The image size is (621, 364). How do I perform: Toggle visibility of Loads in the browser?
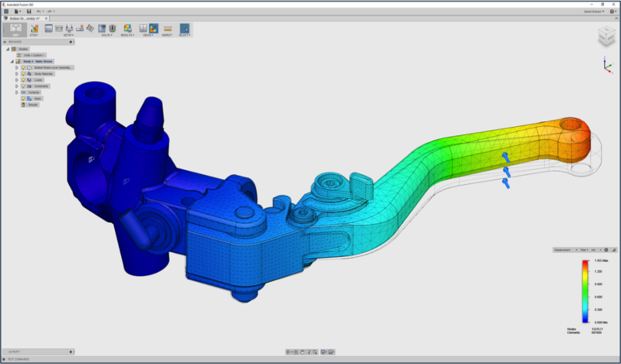coord(23,80)
